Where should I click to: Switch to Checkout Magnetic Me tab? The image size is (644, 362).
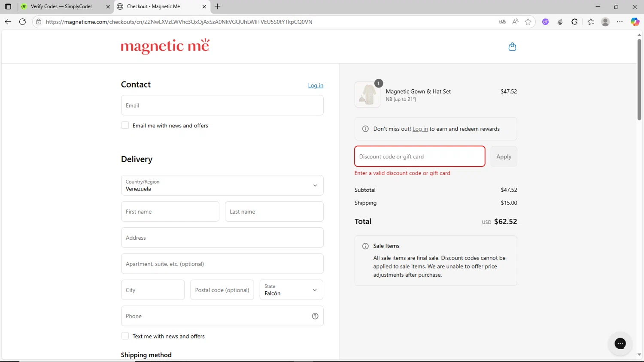(x=161, y=6)
